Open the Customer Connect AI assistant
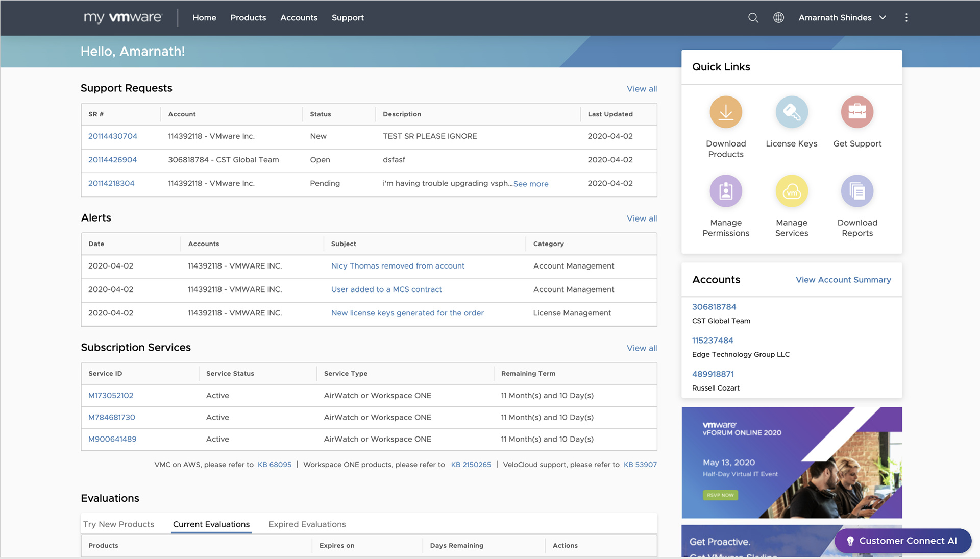 click(x=902, y=541)
